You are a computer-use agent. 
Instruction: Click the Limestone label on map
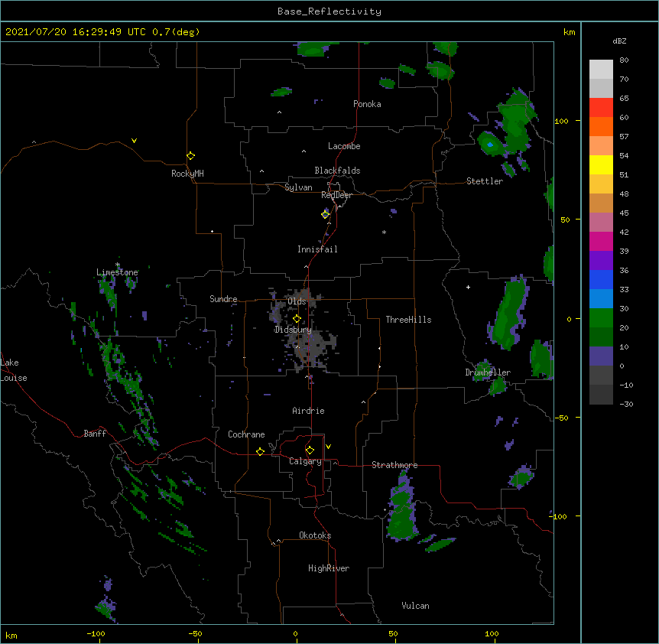(117, 272)
